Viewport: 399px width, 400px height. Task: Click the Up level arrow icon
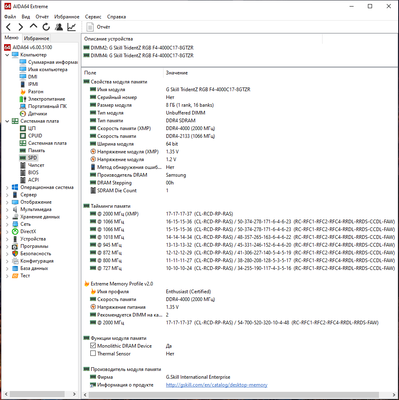click(x=33, y=26)
